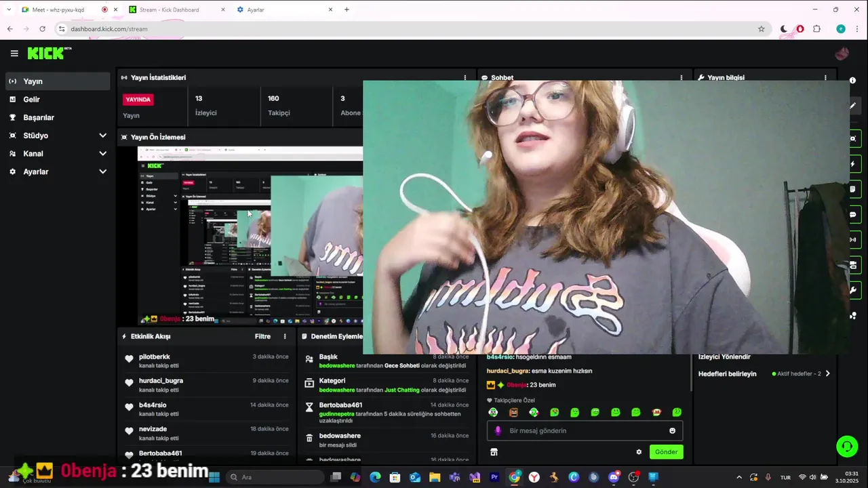Click the address bar URL

click(x=109, y=29)
